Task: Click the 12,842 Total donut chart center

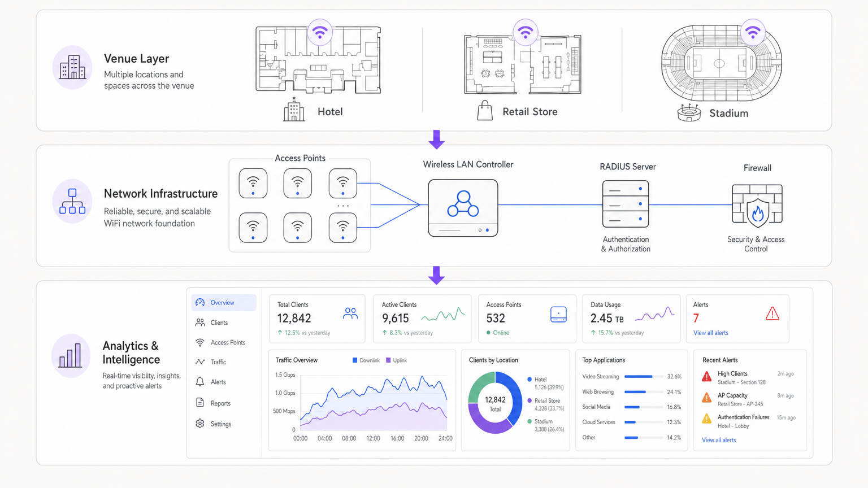Action: (x=495, y=402)
